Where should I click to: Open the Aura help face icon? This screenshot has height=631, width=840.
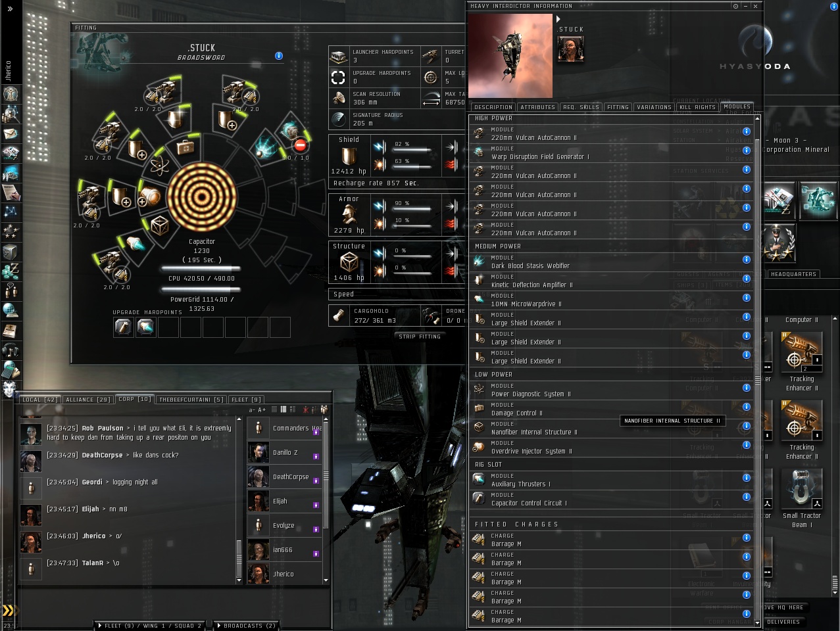(11, 388)
